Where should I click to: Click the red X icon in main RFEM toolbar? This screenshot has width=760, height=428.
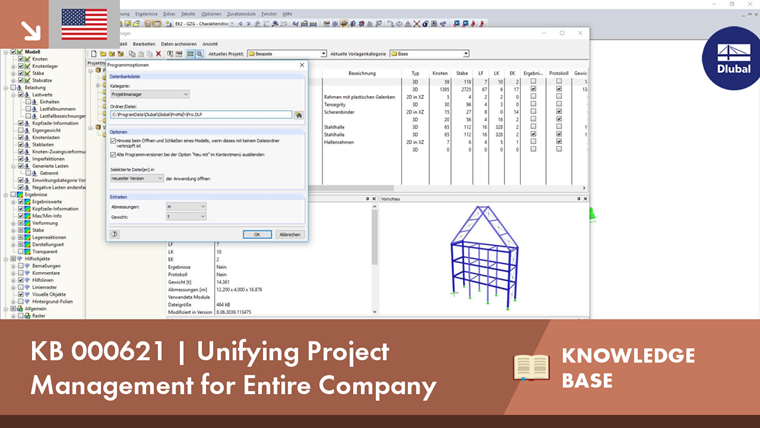[x=416, y=24]
